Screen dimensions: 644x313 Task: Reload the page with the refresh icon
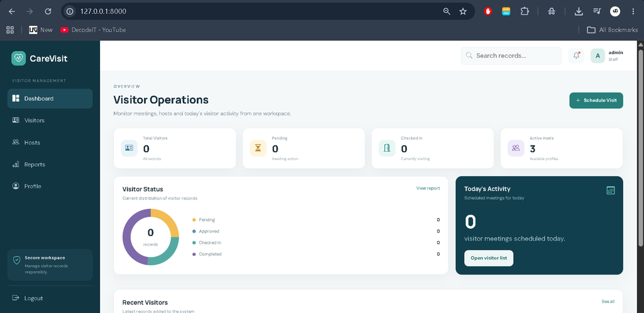pos(48,11)
